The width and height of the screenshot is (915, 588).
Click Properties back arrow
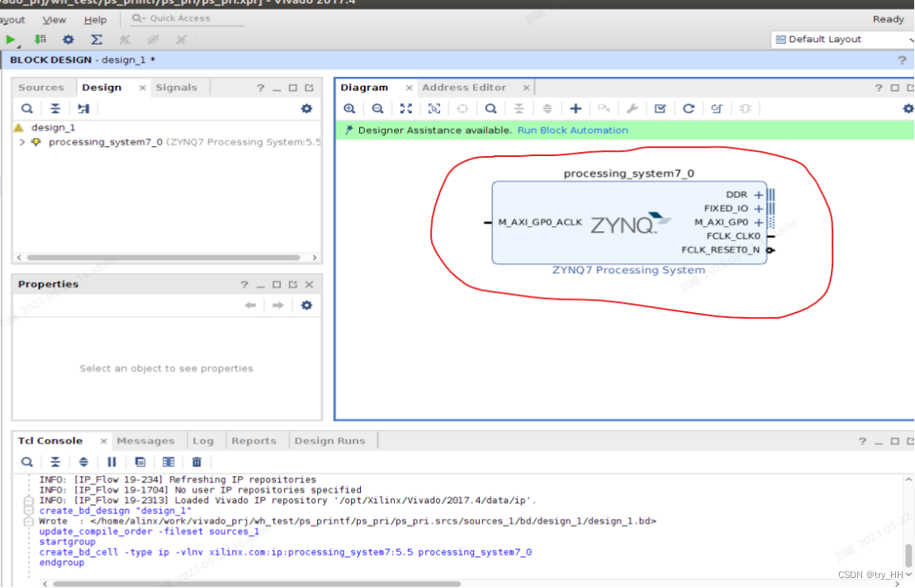click(x=250, y=305)
